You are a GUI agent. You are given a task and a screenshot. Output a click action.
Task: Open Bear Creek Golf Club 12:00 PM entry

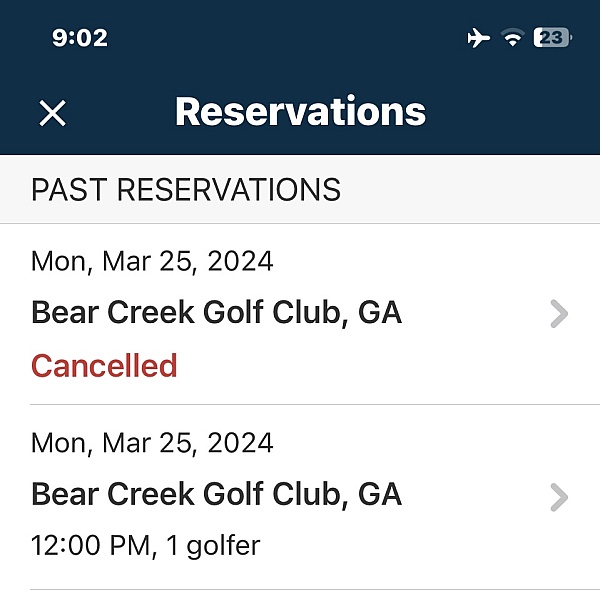pyautogui.click(x=216, y=494)
